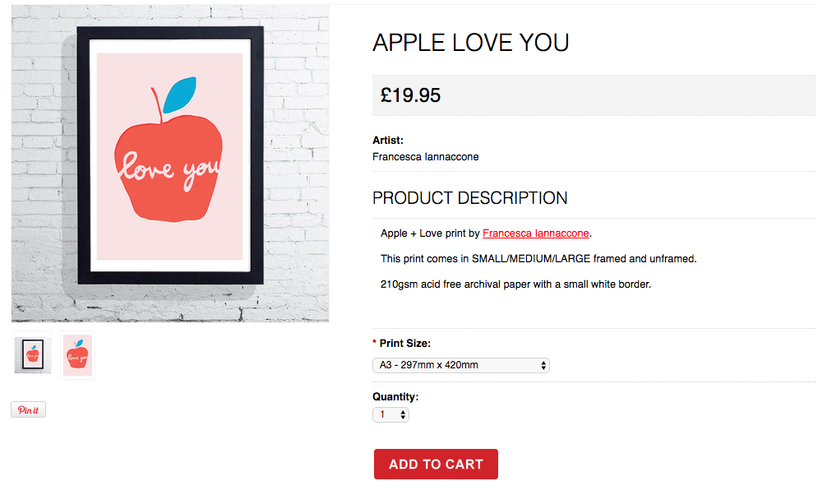The height and width of the screenshot is (504, 827).
Task: Click the blue apple leaf in main image
Action: pyautogui.click(x=178, y=95)
